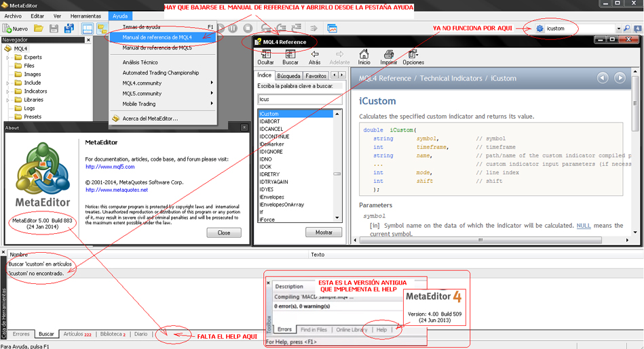This screenshot has height=349, width=644.
Task: Open the search box dropdown arrow
Action: pos(617,28)
